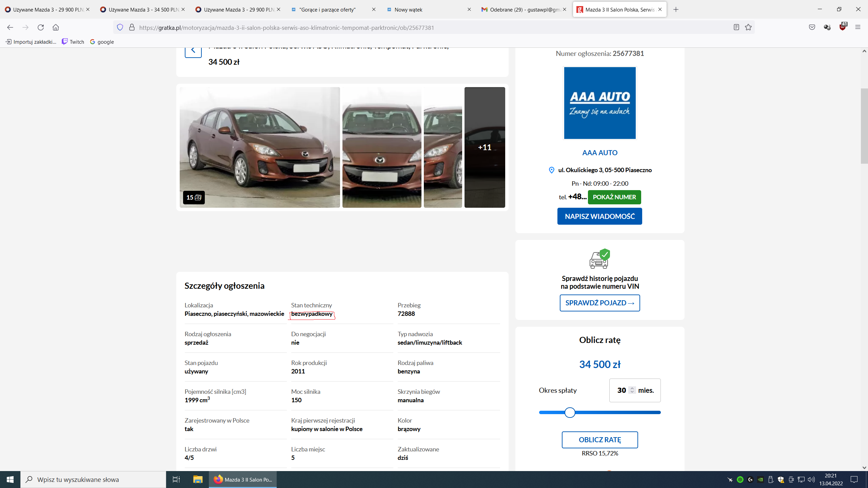Adjust the repayment period stepper arrows
The width and height of the screenshot is (868, 488).
click(632, 390)
